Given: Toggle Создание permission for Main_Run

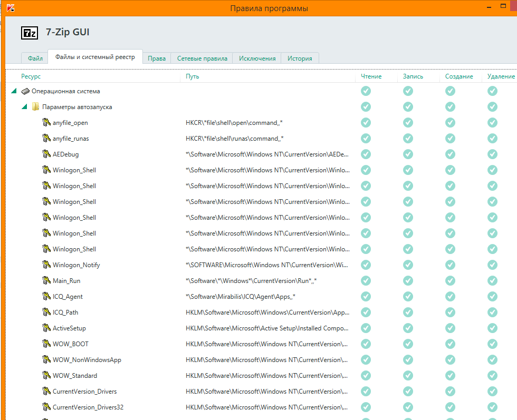Looking at the screenshot, I should pos(450,281).
